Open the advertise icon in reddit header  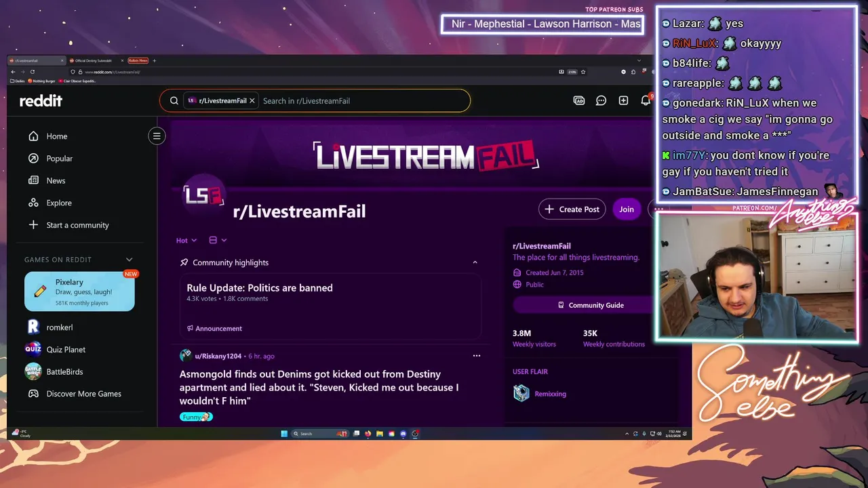tap(579, 100)
